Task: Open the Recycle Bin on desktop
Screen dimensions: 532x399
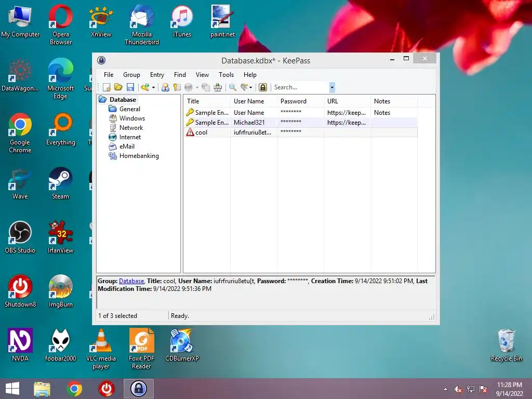Action: pyautogui.click(x=506, y=345)
